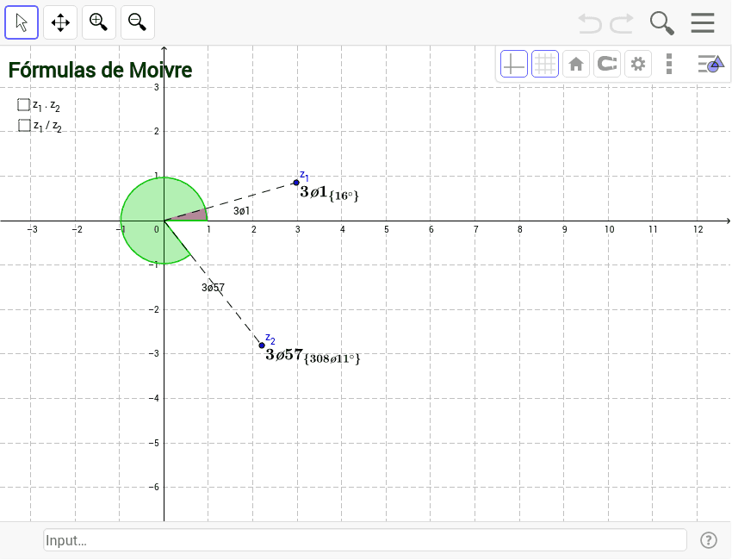
Task: Click the Undo arrow
Action: pyautogui.click(x=590, y=23)
